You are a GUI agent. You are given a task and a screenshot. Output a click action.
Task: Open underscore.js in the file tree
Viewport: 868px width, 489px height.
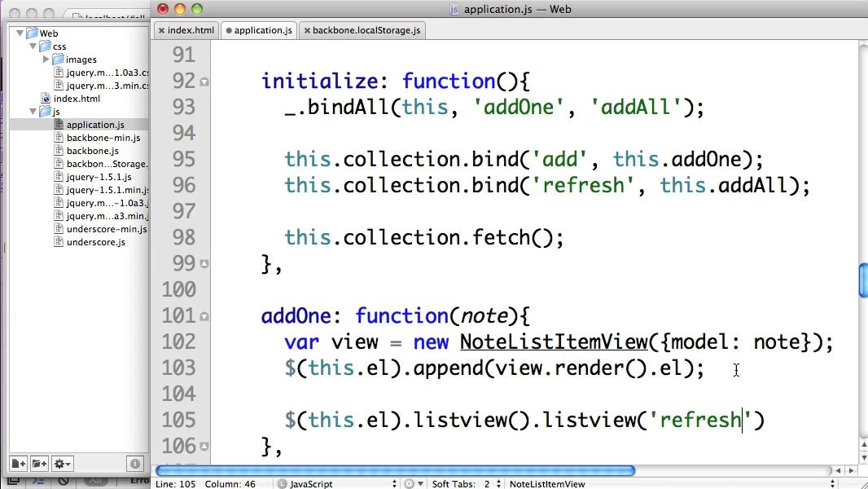96,242
